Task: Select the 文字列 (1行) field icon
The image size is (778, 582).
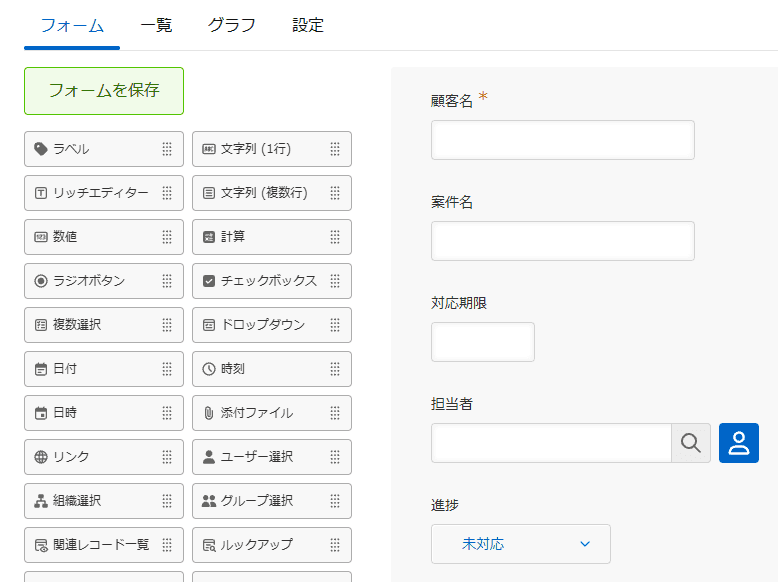Action: pos(209,149)
